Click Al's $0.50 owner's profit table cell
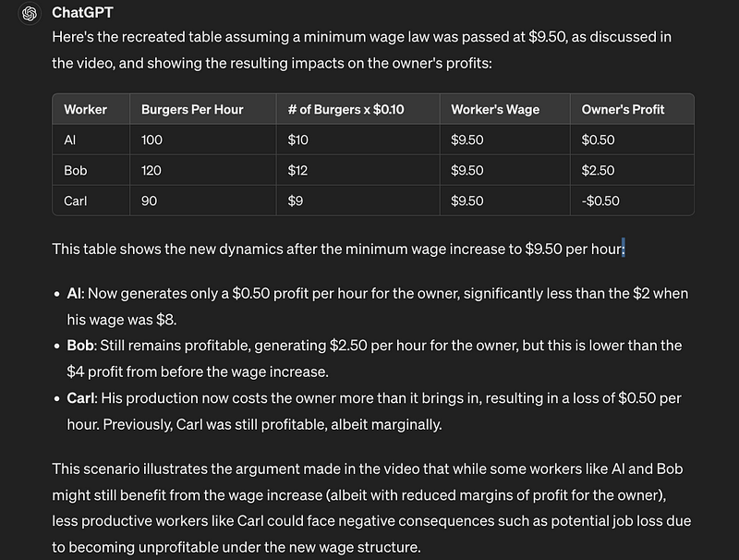This screenshot has height=560, width=739. point(598,140)
